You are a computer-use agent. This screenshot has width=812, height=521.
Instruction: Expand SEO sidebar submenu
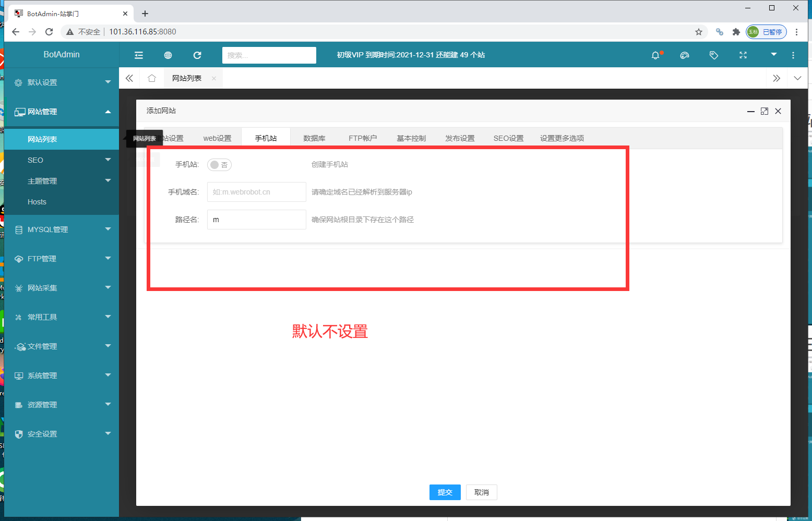[x=62, y=160]
